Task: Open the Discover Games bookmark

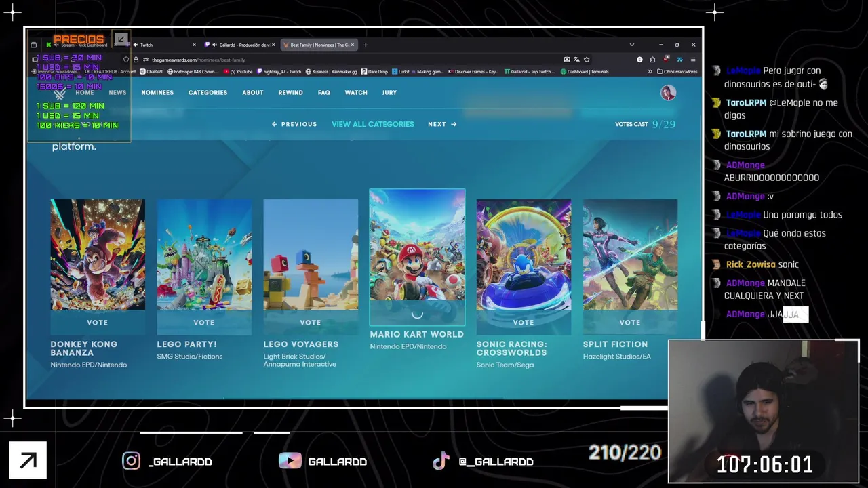Action: [473, 71]
